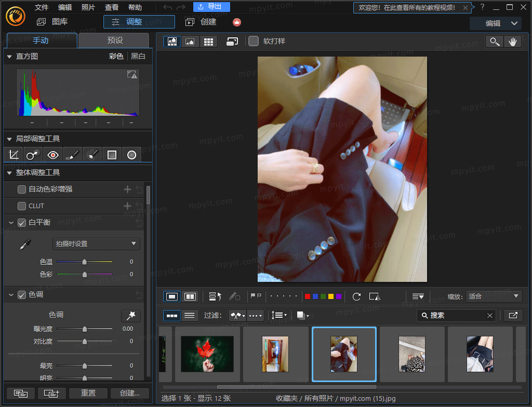The width and height of the screenshot is (532, 407).
Task: Undo the last adjustment
Action: (167, 7)
